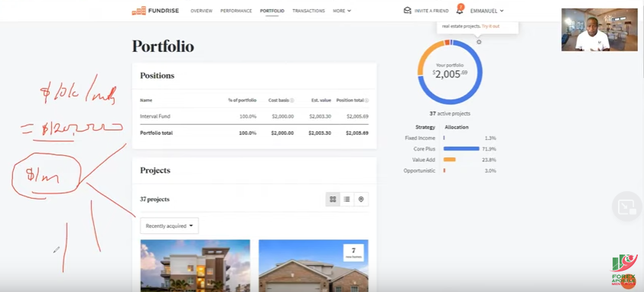The height and width of the screenshot is (292, 644).
Task: Open the Transactions tab
Action: [308, 11]
